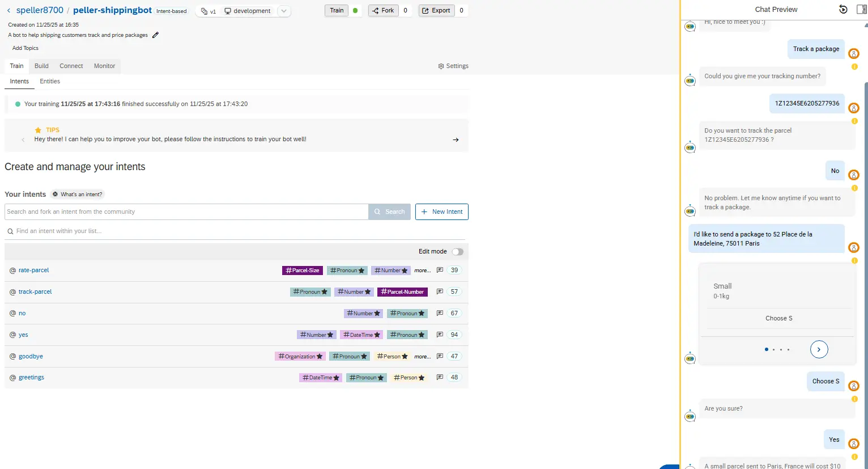Select the second carousel dot indicator
The width and height of the screenshot is (868, 469).
773,349
